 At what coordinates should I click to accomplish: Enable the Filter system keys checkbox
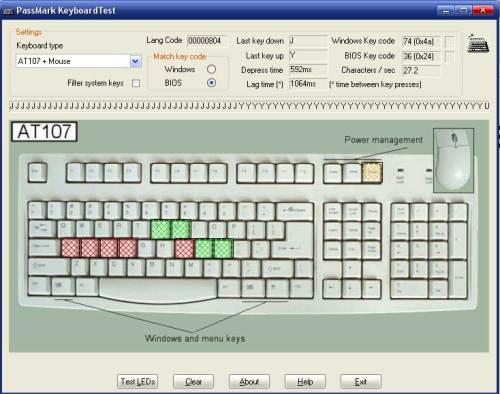(x=136, y=83)
